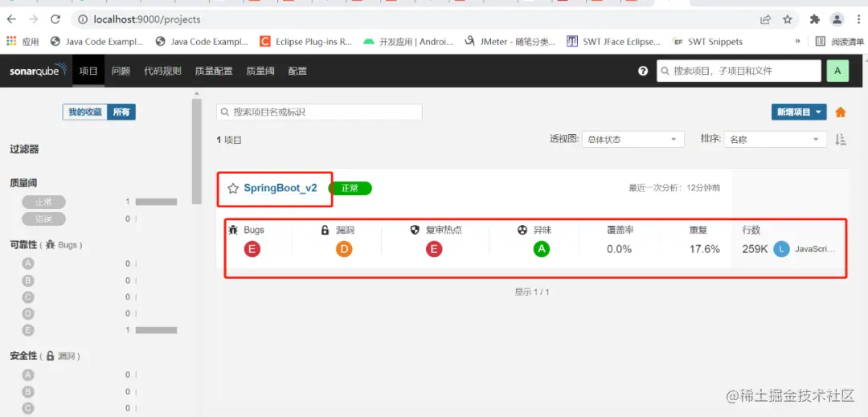Filter reliability Bugs by rating D

(x=28, y=313)
